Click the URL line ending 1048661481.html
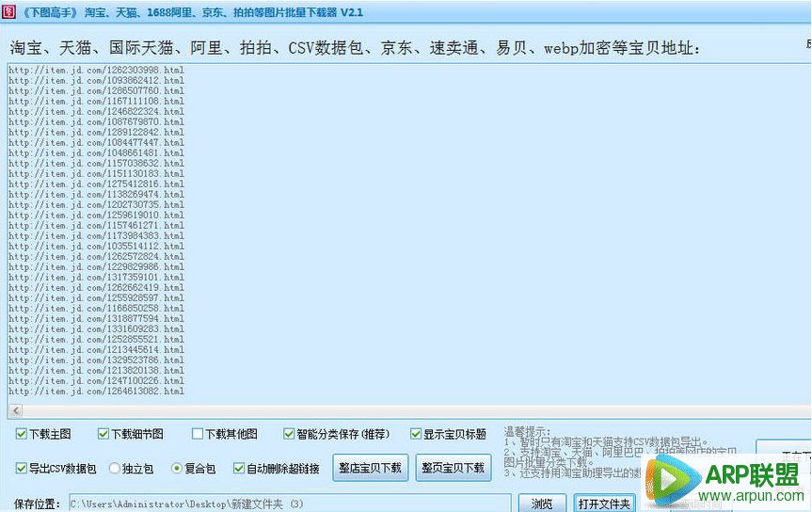The height and width of the screenshot is (512, 812). 96,152
